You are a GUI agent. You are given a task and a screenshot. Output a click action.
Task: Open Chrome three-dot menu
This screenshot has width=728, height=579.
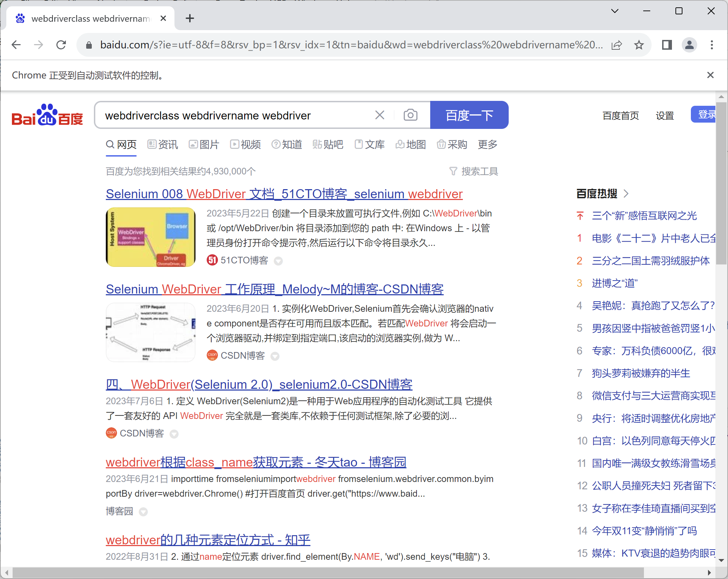(712, 45)
